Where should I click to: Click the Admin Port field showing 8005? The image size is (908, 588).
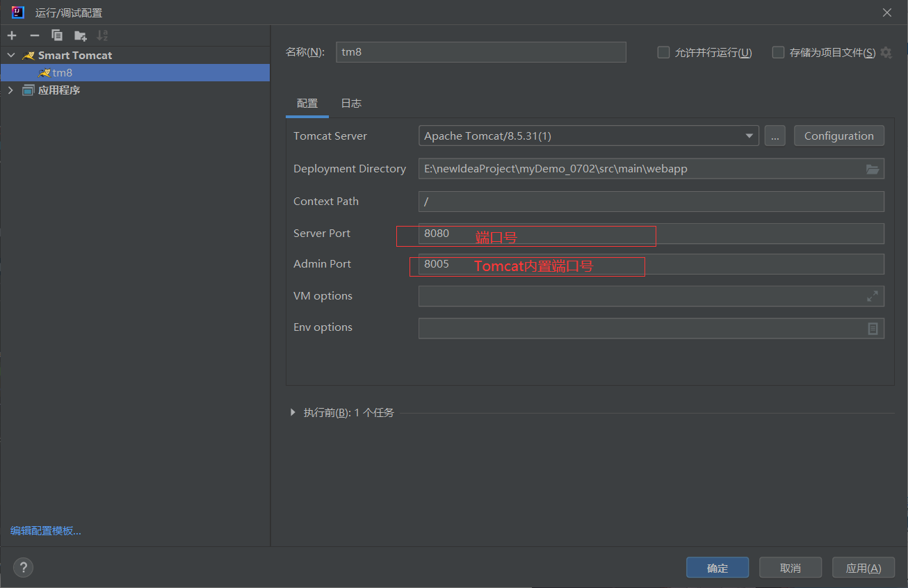click(x=651, y=264)
